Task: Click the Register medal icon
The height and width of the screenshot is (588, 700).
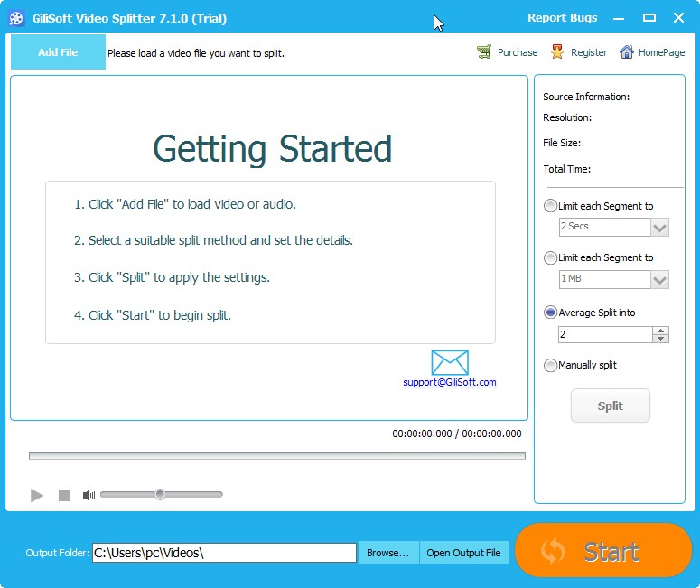Action: [556, 51]
